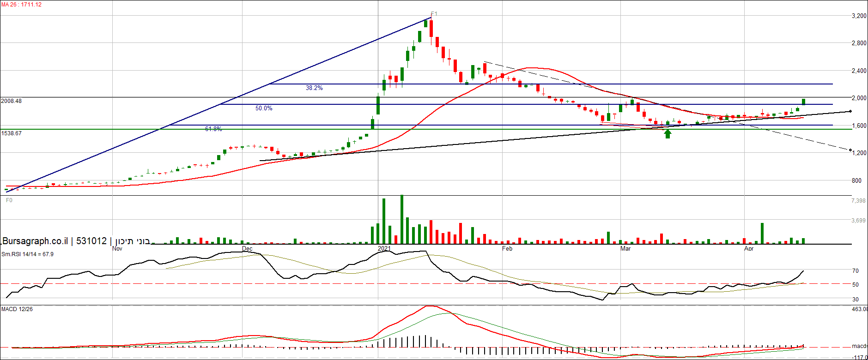868x360 pixels.
Task: Click the green up arrow buy signal
Action: [668, 134]
